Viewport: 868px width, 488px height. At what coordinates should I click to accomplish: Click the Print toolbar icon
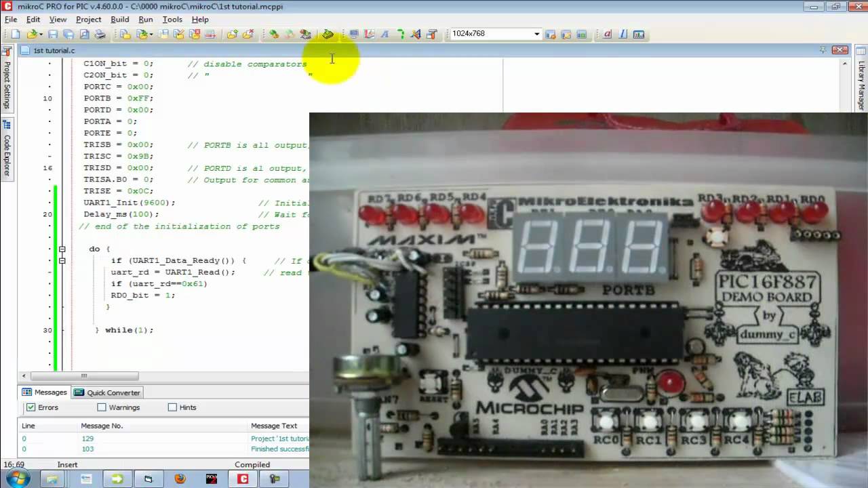coord(100,34)
